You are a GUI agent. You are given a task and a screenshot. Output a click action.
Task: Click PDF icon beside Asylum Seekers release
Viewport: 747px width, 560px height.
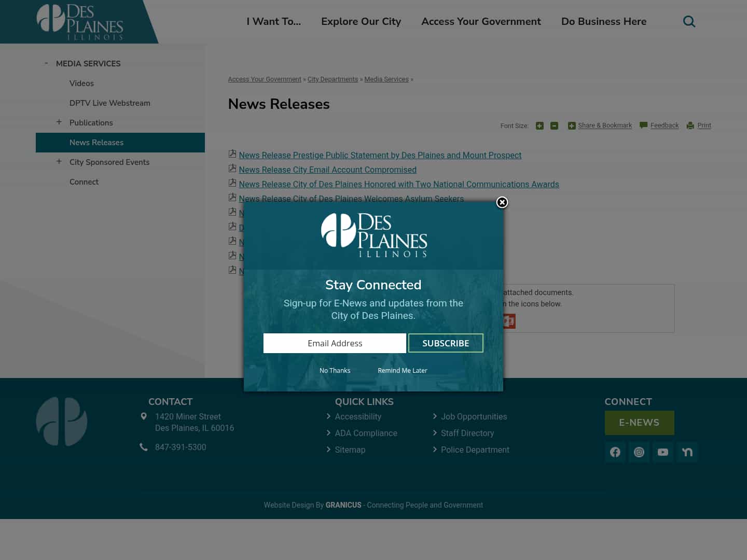(232, 198)
